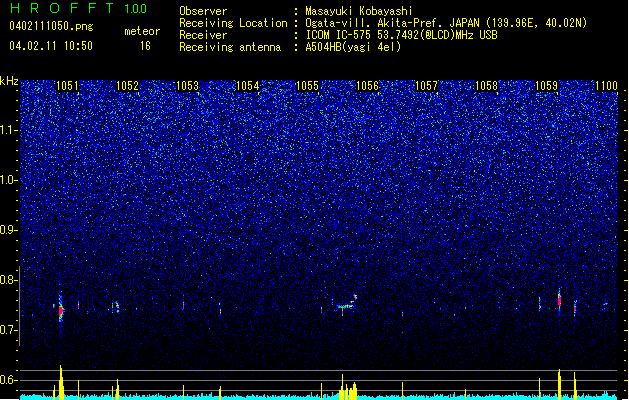Click the 0.6 kHz axis label

pos(9,380)
